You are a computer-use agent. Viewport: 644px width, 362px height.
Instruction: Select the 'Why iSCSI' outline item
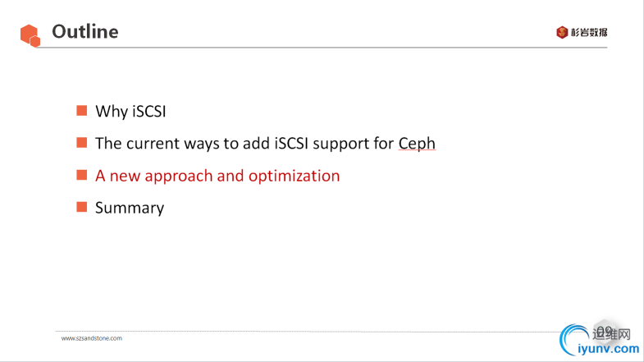tap(136, 111)
